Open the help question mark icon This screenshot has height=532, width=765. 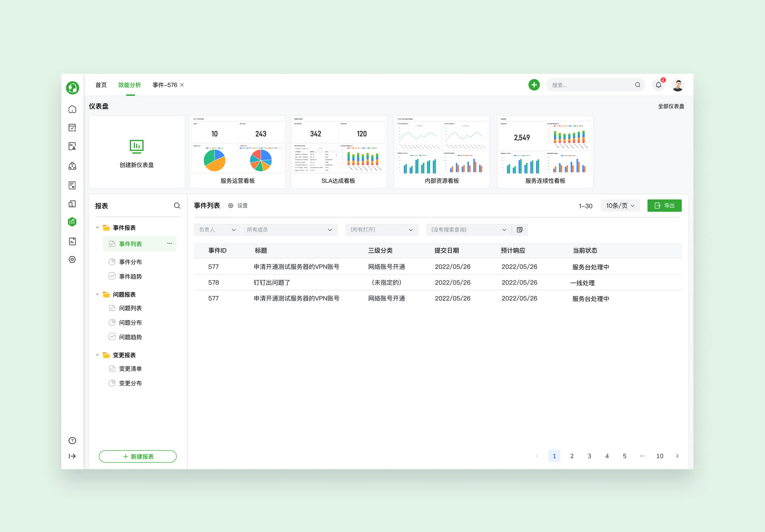[72, 440]
